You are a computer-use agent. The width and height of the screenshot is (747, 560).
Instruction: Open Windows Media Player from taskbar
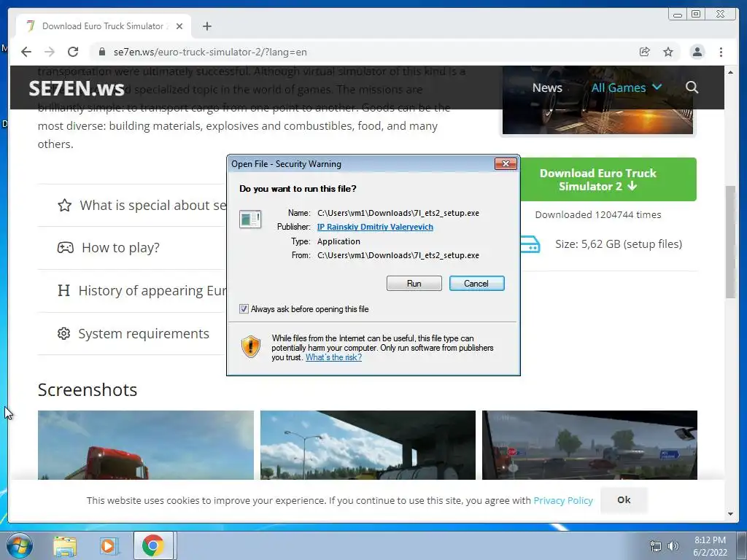(109, 545)
